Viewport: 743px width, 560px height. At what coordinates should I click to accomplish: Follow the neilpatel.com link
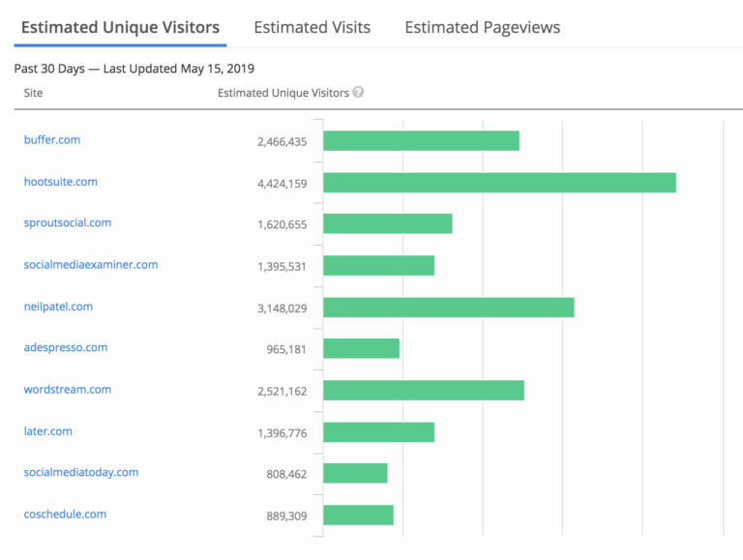click(58, 307)
